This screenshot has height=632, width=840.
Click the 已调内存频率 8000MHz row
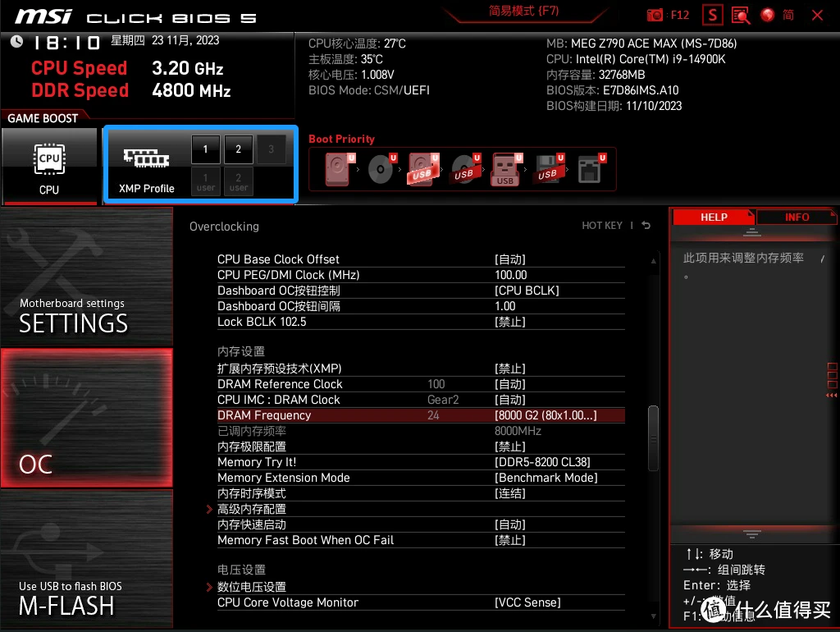pyautogui.click(x=421, y=431)
